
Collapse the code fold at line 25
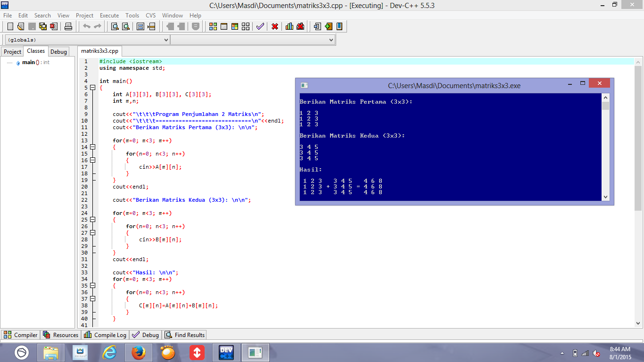coord(93,220)
